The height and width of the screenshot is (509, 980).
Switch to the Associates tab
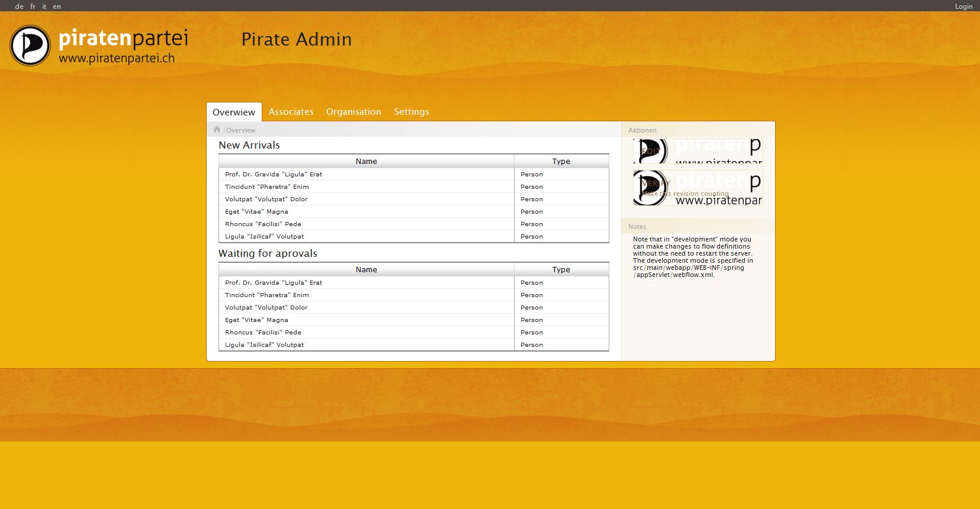[291, 112]
